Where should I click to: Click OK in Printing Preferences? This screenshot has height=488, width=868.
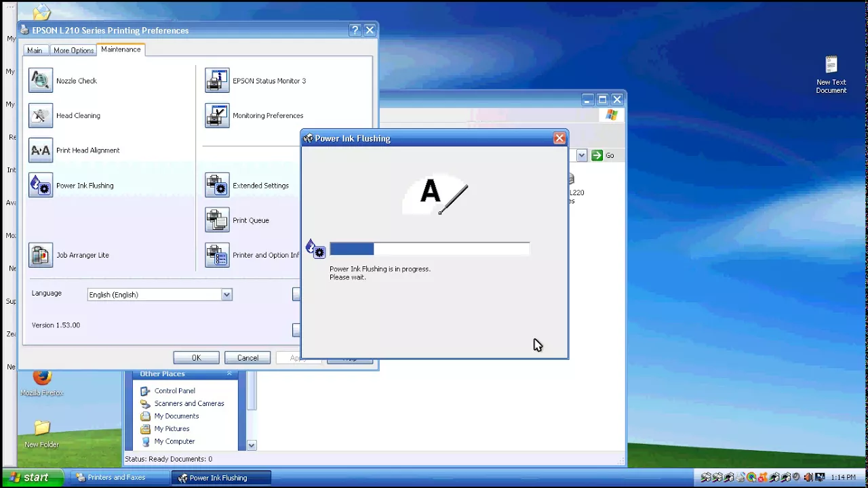tap(196, 358)
